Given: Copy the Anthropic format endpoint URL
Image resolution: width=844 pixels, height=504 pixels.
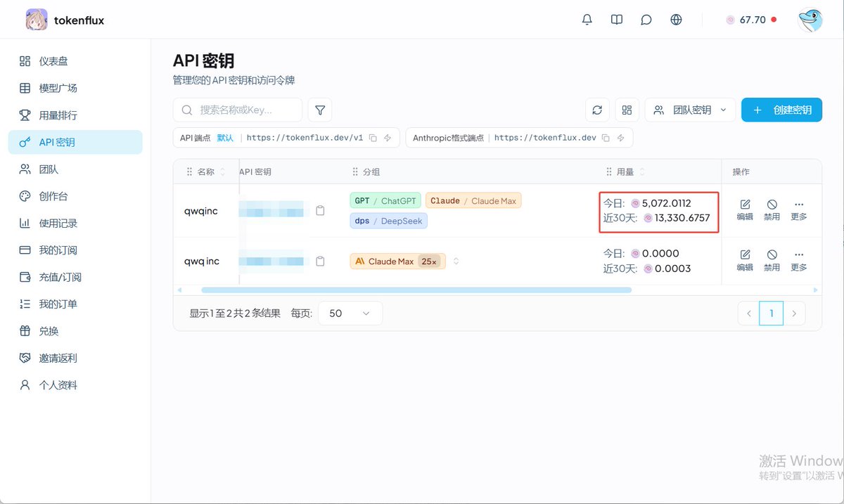Looking at the screenshot, I should (606, 138).
